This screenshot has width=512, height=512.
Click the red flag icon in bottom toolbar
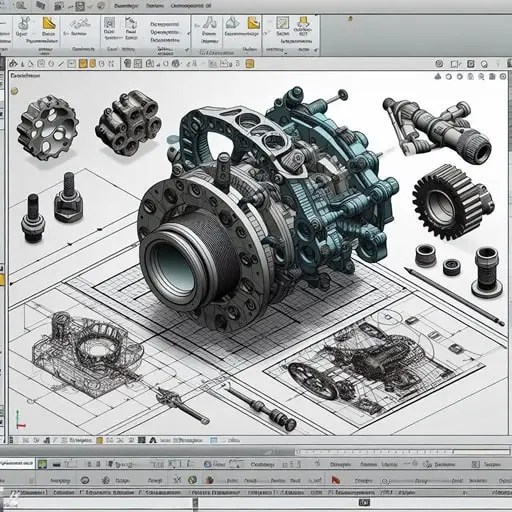pyautogui.click(x=335, y=480)
